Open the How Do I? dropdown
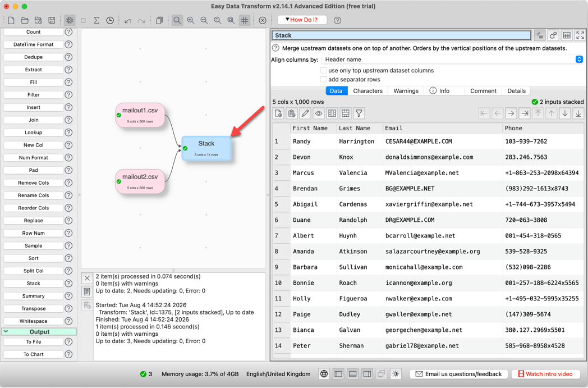 coord(302,20)
